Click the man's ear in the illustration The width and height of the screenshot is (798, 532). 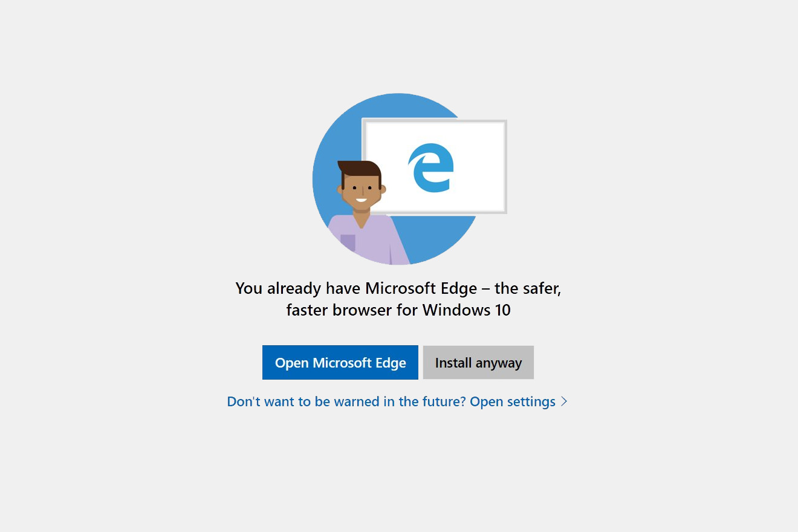340,189
